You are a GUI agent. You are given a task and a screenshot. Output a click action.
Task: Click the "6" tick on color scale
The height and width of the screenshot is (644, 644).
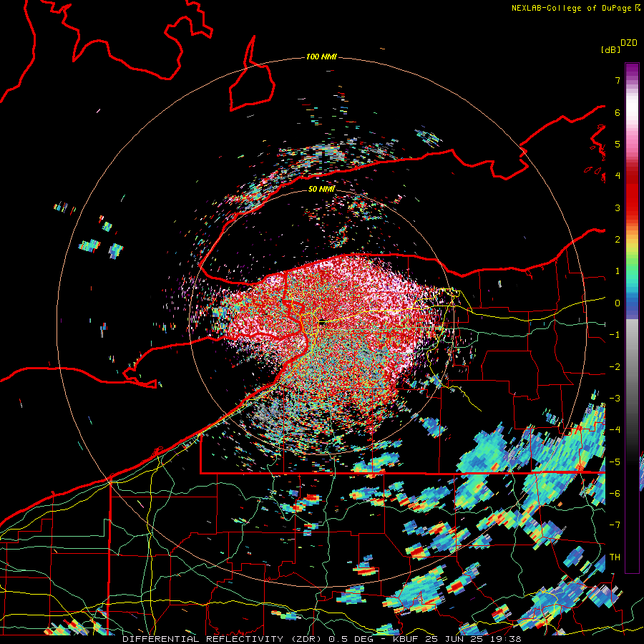618,112
